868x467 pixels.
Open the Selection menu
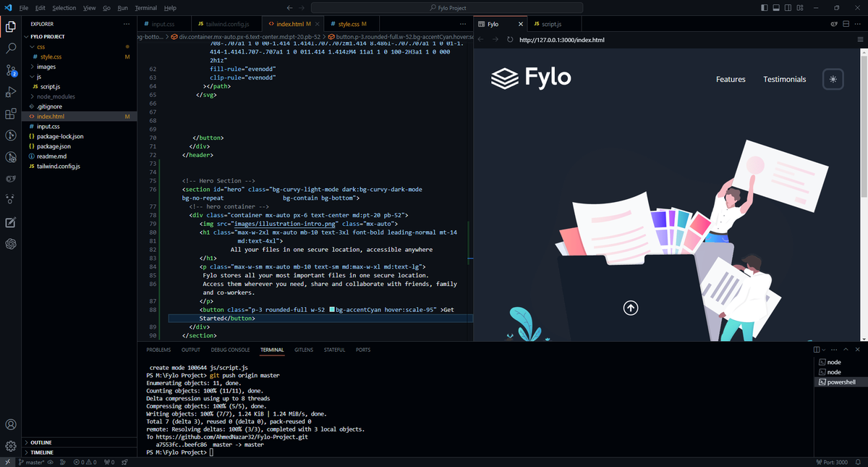pos(64,8)
